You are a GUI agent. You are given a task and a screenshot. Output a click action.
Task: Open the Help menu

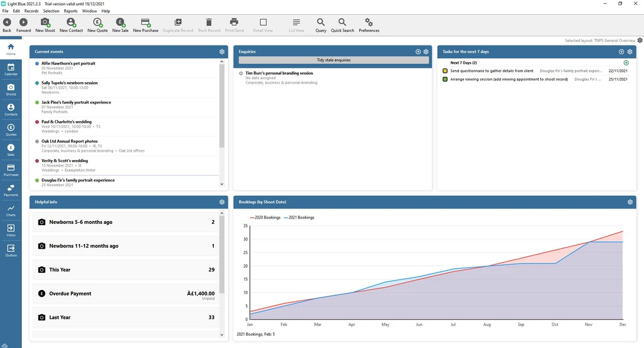(x=106, y=11)
